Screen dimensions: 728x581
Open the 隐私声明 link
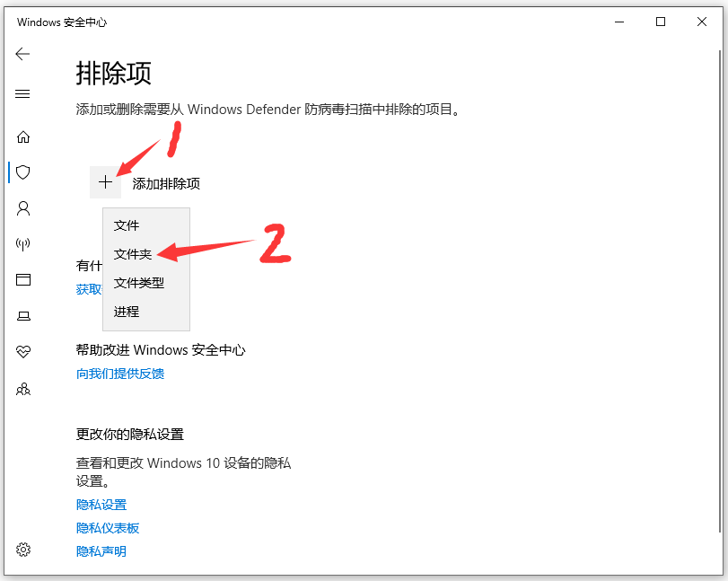click(x=101, y=551)
